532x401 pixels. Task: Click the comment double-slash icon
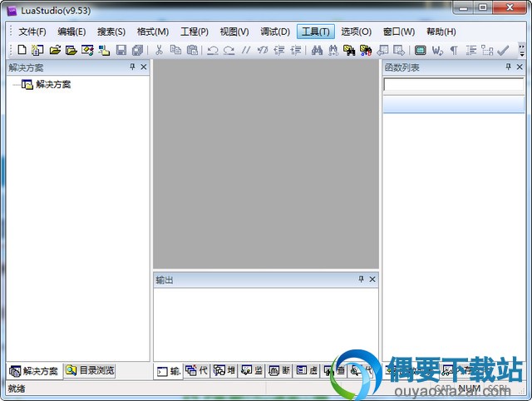click(246, 50)
